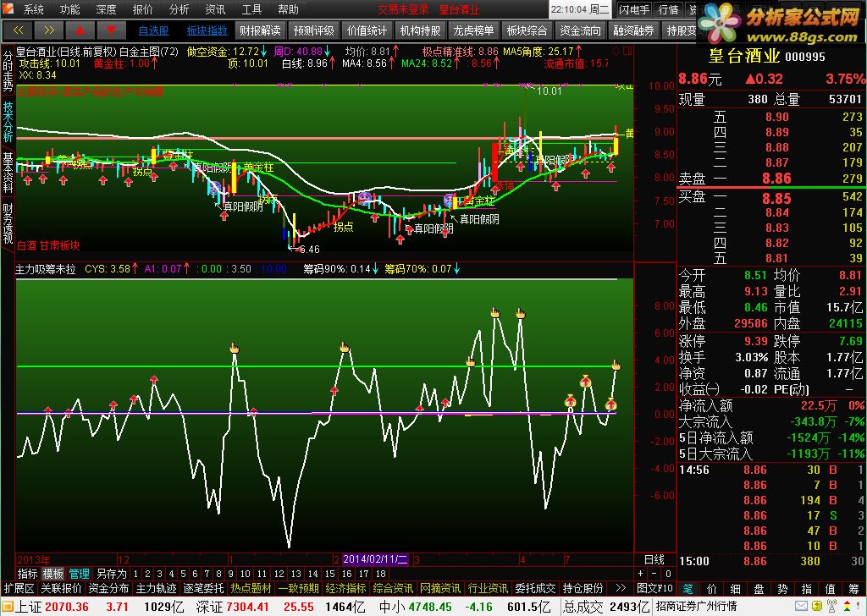Click the red down triangle toolbar button
This screenshot has width=867, height=616.
click(111, 30)
